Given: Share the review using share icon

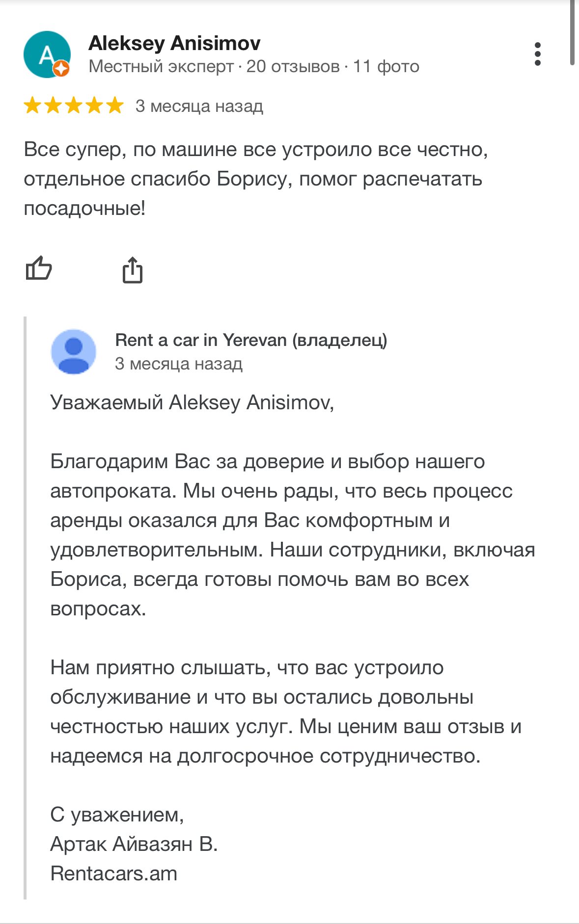Looking at the screenshot, I should point(133,269).
